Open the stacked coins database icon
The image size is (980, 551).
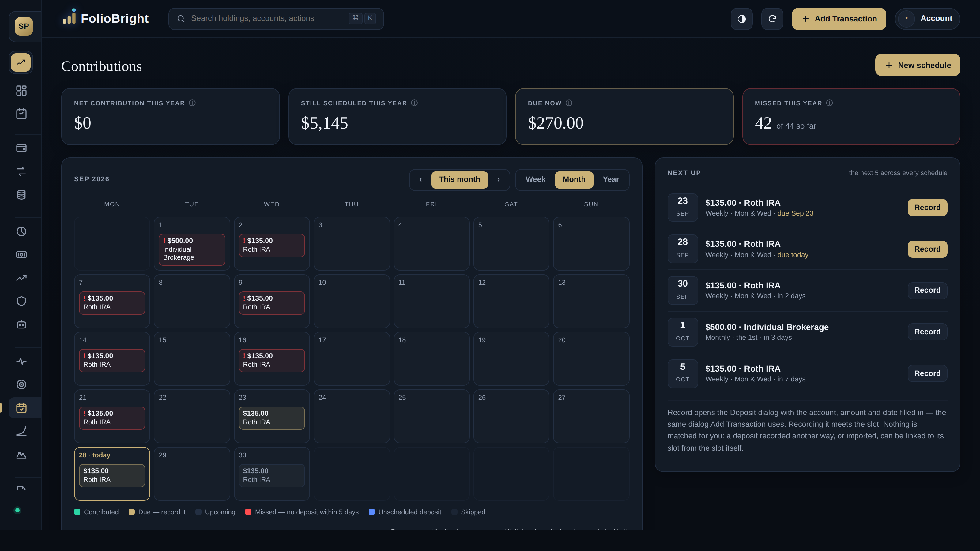click(21, 195)
